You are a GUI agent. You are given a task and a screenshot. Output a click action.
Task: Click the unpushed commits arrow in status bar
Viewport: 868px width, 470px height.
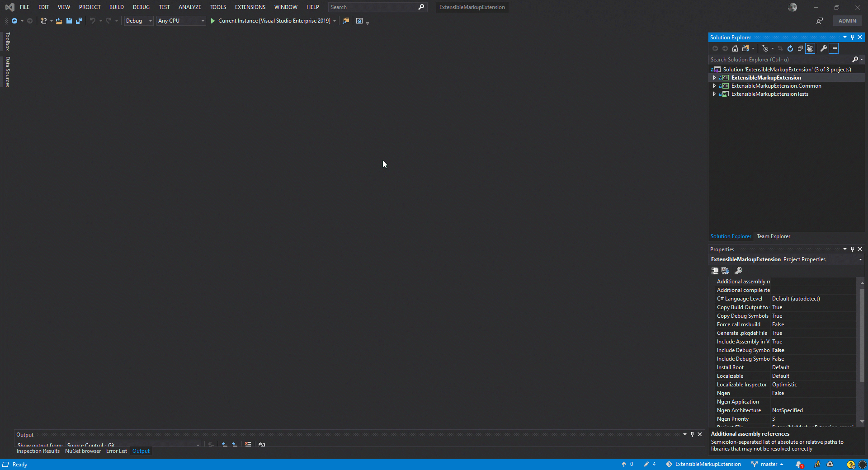[624, 464]
